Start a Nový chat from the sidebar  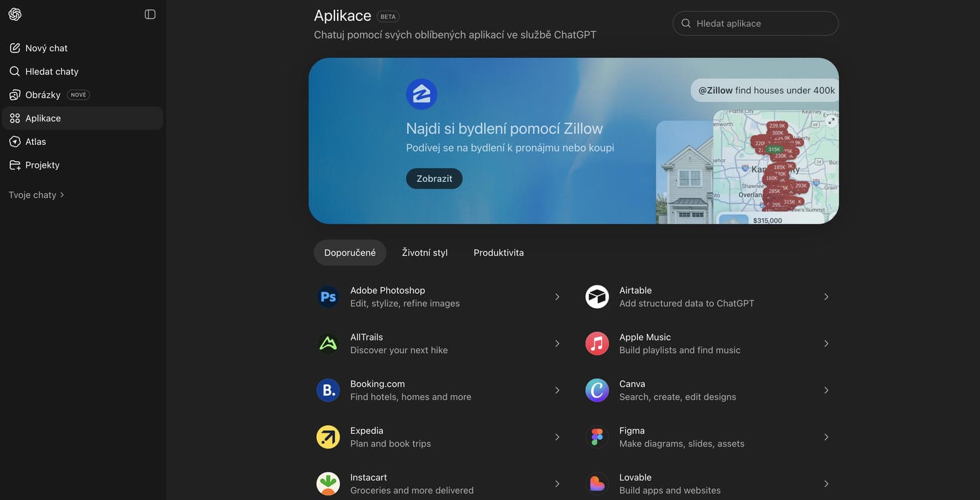[46, 48]
